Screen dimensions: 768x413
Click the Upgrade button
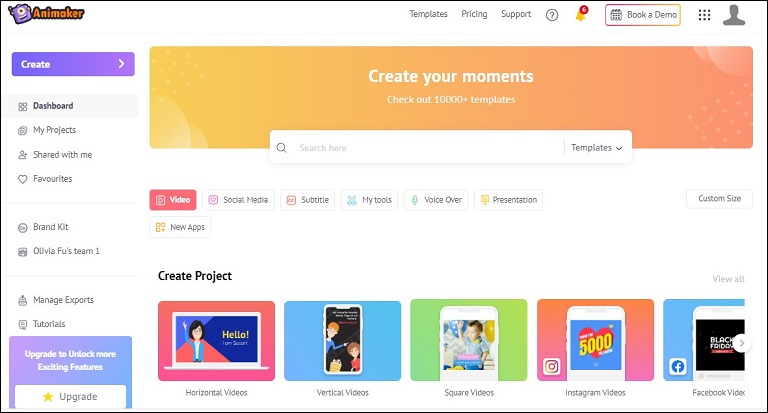pyautogui.click(x=70, y=396)
